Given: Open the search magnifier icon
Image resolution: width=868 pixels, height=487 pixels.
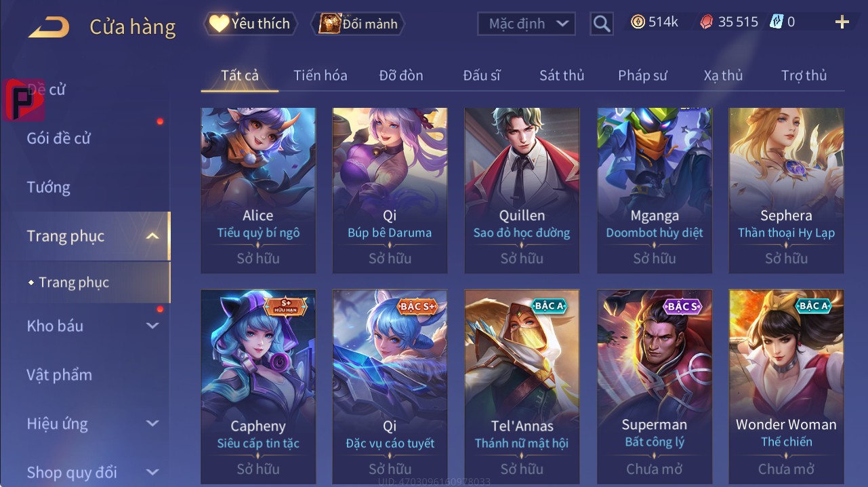Looking at the screenshot, I should tap(602, 24).
